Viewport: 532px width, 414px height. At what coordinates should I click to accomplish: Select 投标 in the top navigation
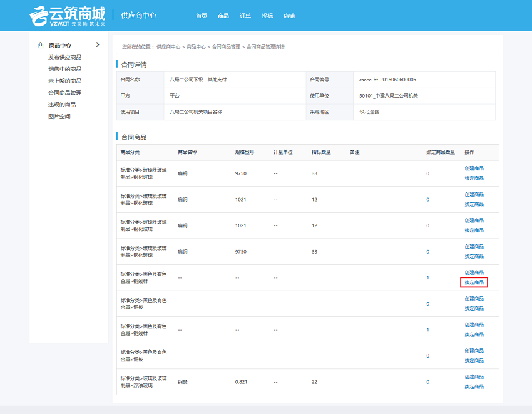(x=267, y=16)
